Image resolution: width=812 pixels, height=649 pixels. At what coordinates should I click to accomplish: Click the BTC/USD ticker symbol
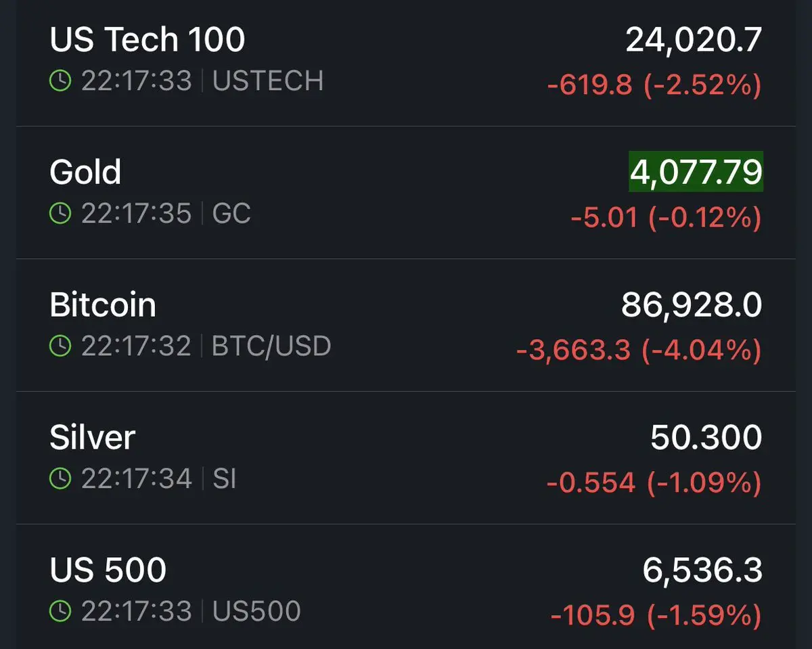pos(271,346)
